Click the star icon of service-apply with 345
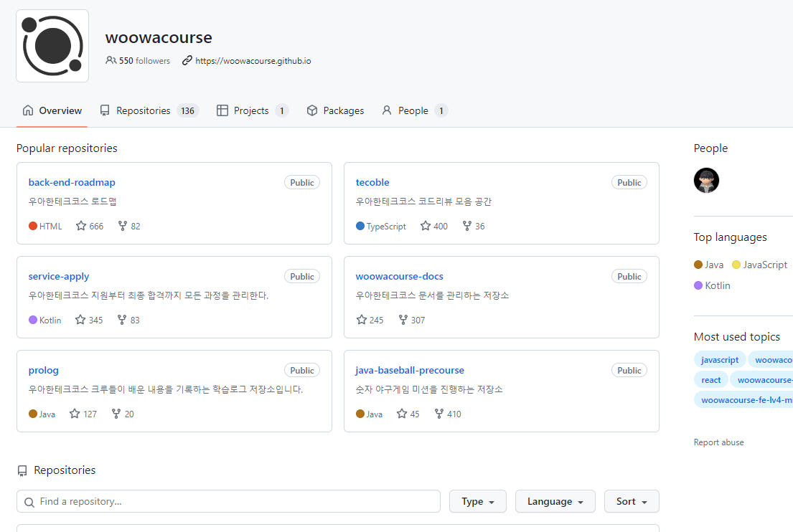 [x=80, y=320]
